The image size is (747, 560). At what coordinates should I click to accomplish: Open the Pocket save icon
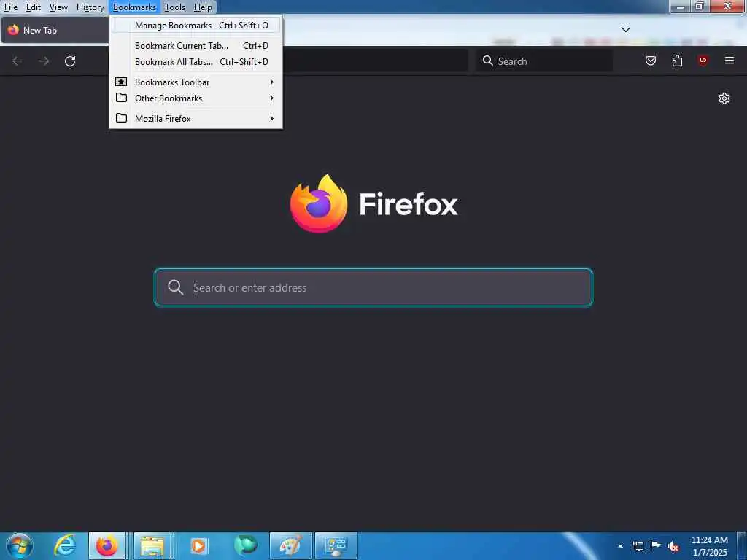pos(650,61)
